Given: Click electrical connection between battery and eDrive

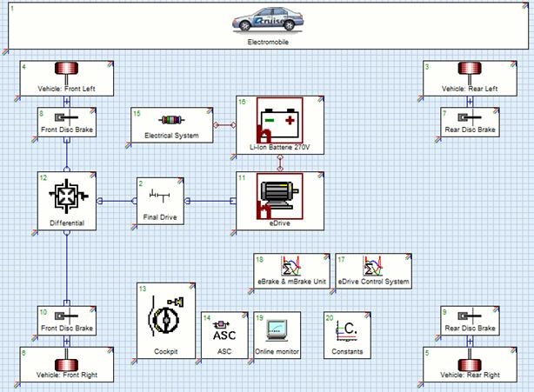Looking at the screenshot, I should pos(280,163).
